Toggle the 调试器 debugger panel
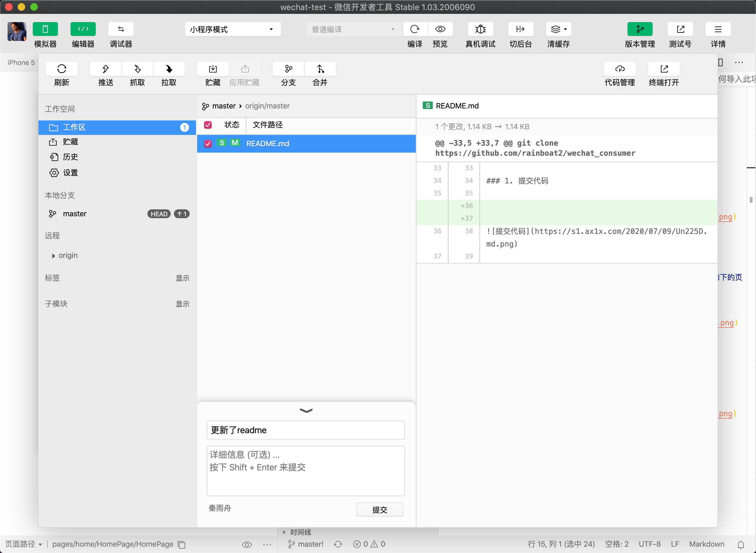This screenshot has width=756, height=553. click(121, 29)
